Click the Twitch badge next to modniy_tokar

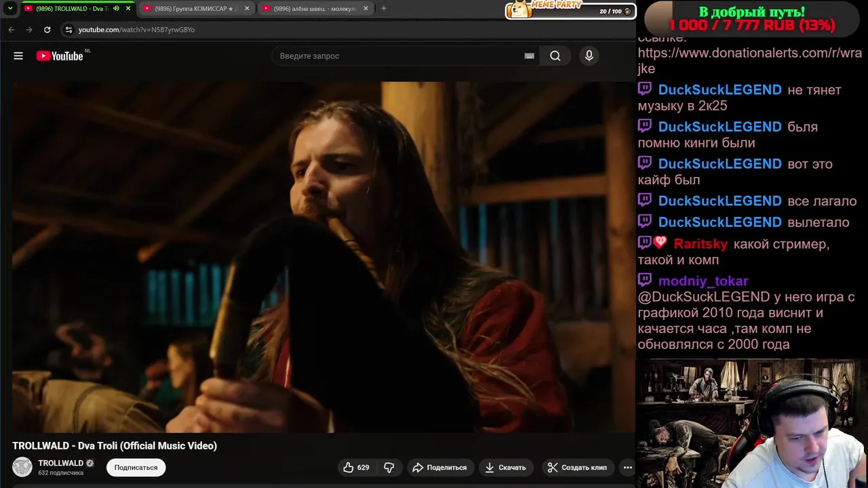click(x=645, y=279)
